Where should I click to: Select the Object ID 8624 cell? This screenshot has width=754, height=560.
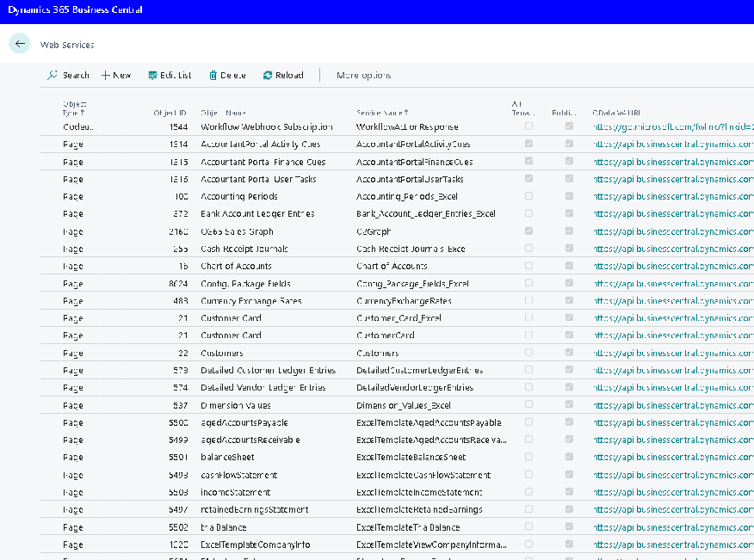point(178,284)
